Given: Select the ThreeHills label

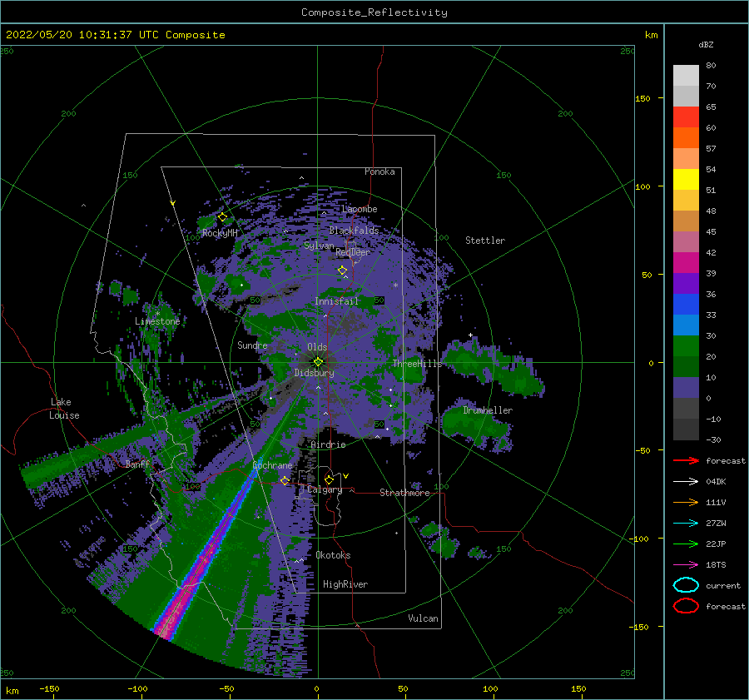Looking at the screenshot, I should tap(417, 364).
